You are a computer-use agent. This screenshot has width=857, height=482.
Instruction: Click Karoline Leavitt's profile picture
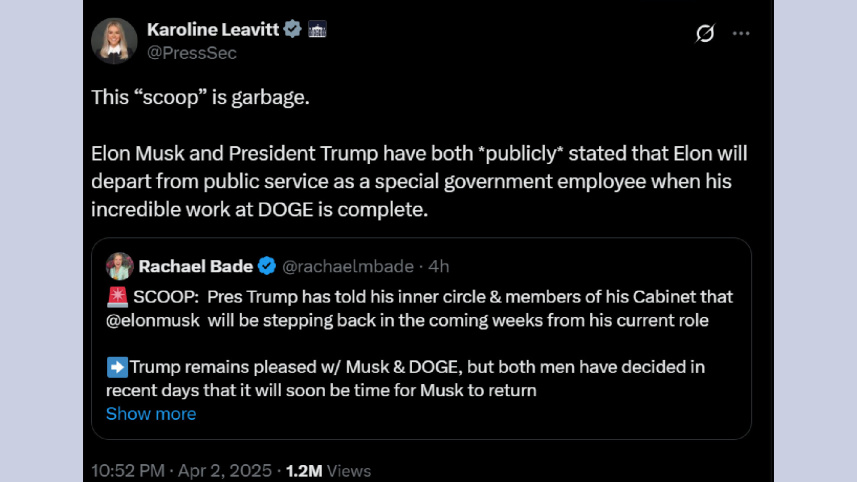coord(114,41)
